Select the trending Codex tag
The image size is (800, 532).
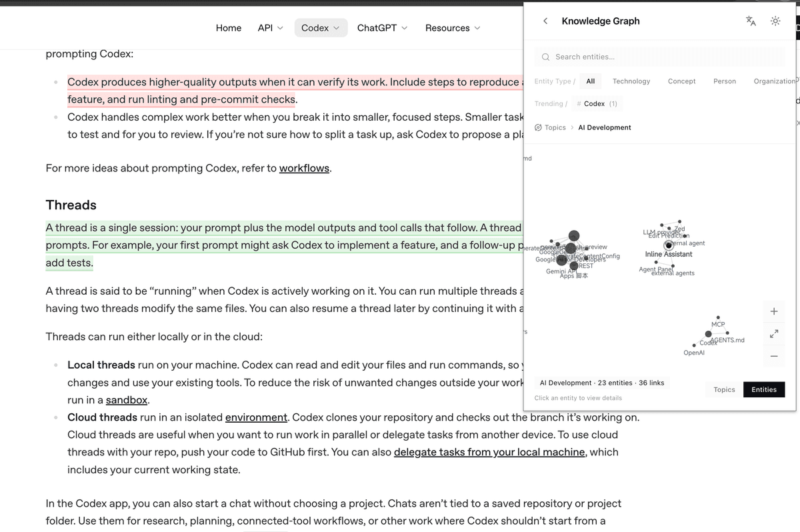597,104
